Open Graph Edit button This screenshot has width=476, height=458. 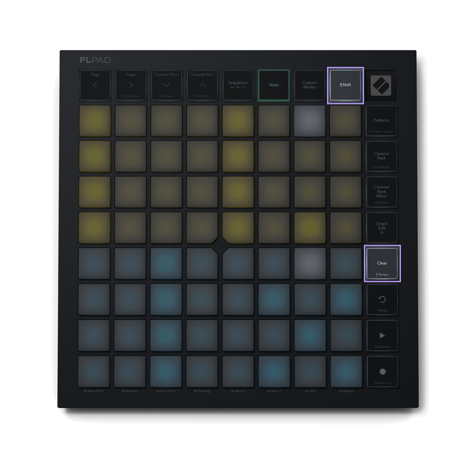(382, 228)
